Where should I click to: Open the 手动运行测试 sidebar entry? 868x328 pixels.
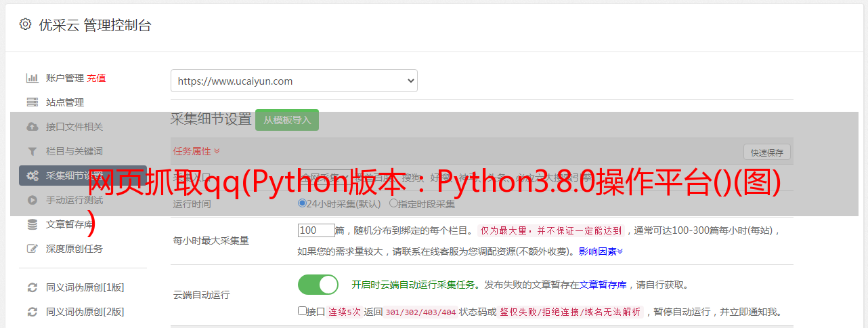(x=74, y=200)
